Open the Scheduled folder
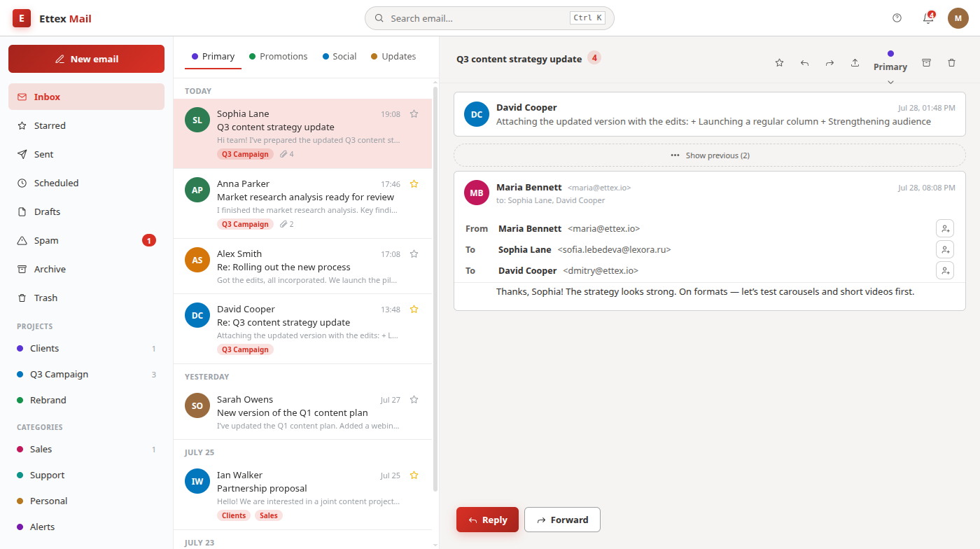 pos(86,183)
